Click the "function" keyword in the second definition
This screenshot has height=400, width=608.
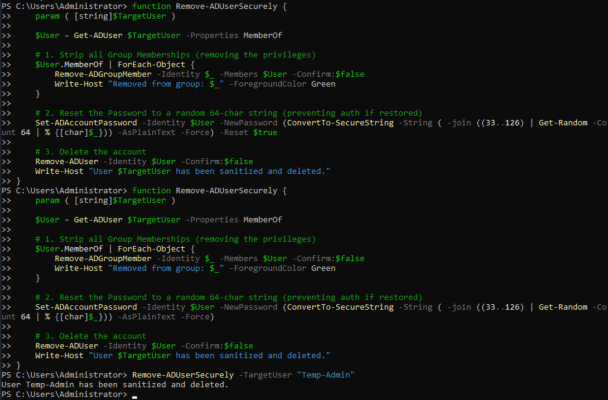151,191
